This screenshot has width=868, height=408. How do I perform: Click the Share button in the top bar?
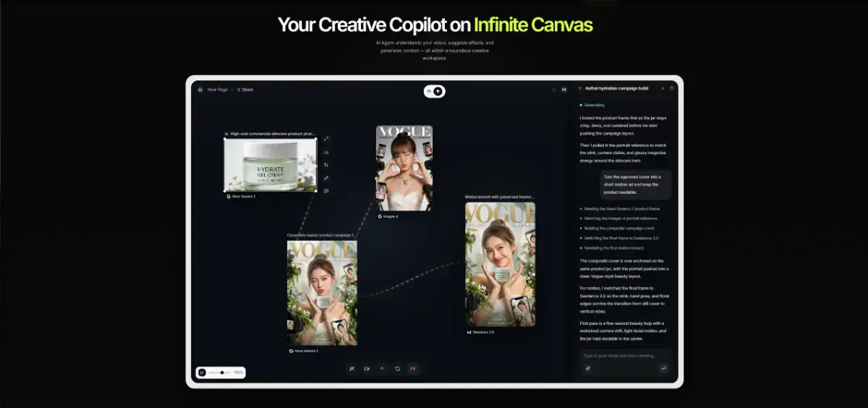tap(244, 90)
